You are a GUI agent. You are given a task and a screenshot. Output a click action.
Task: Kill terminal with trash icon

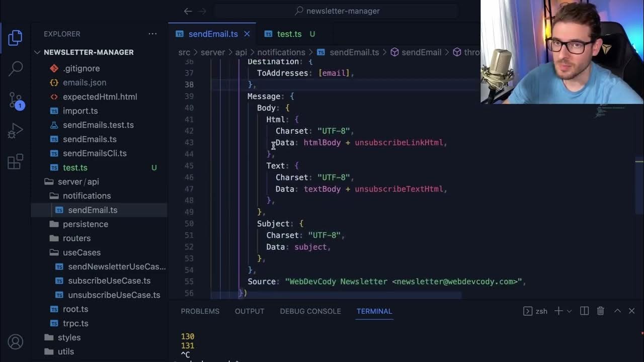[x=601, y=311]
